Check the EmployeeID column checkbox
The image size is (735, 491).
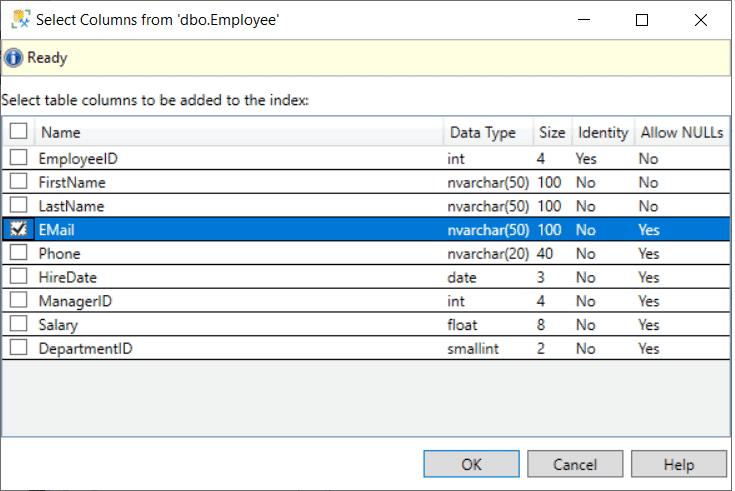coord(18,157)
